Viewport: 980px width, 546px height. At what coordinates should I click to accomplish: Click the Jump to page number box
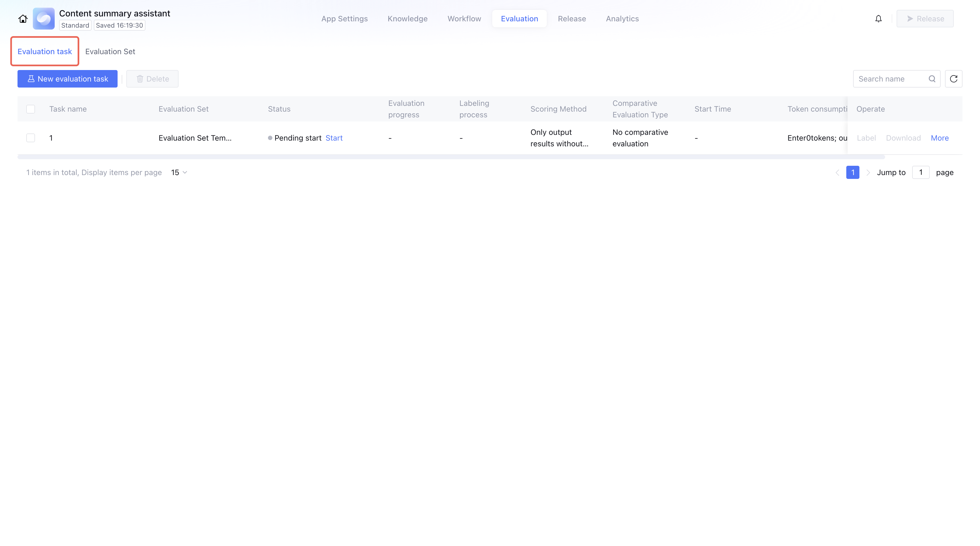[920, 172]
